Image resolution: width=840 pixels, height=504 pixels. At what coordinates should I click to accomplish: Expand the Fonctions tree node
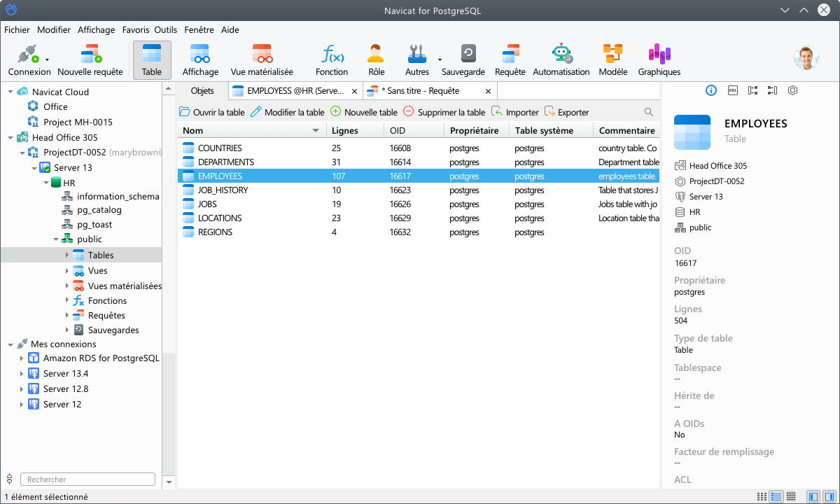coord(67,301)
